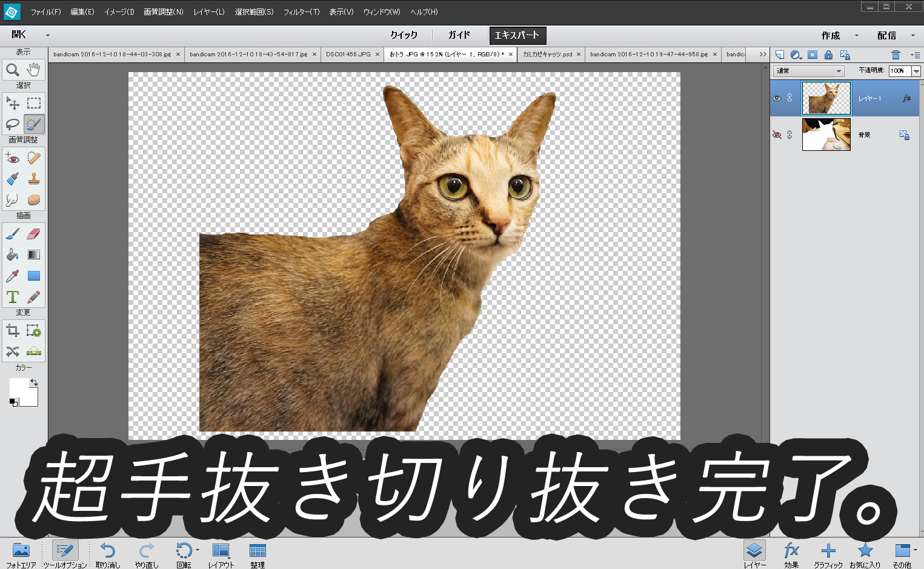Open the blend mode 通常 dropdown
Viewport: 924px width, 569px height.
809,71
